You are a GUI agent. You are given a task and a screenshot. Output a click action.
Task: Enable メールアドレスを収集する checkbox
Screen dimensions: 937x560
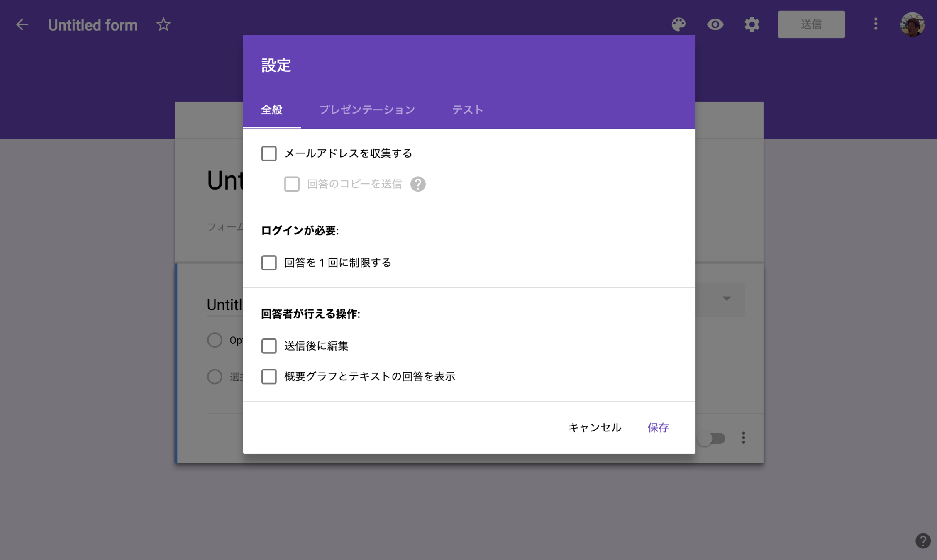click(x=269, y=153)
